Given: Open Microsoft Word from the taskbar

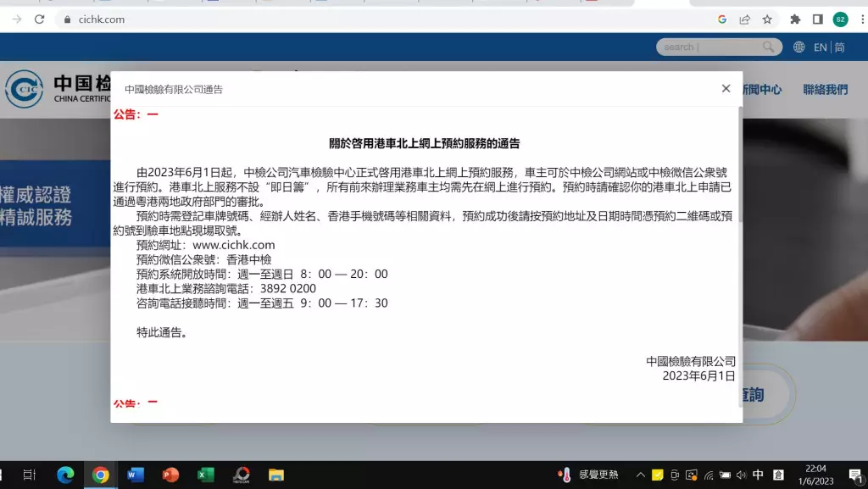Looking at the screenshot, I should point(136,475).
